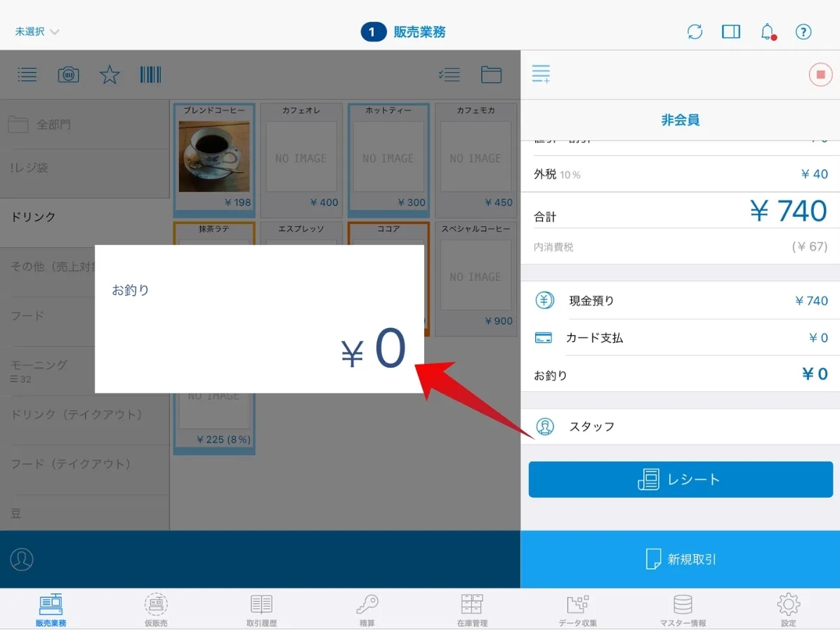This screenshot has width=840, height=630.
Task: Open the help question mark icon
Action: (803, 32)
